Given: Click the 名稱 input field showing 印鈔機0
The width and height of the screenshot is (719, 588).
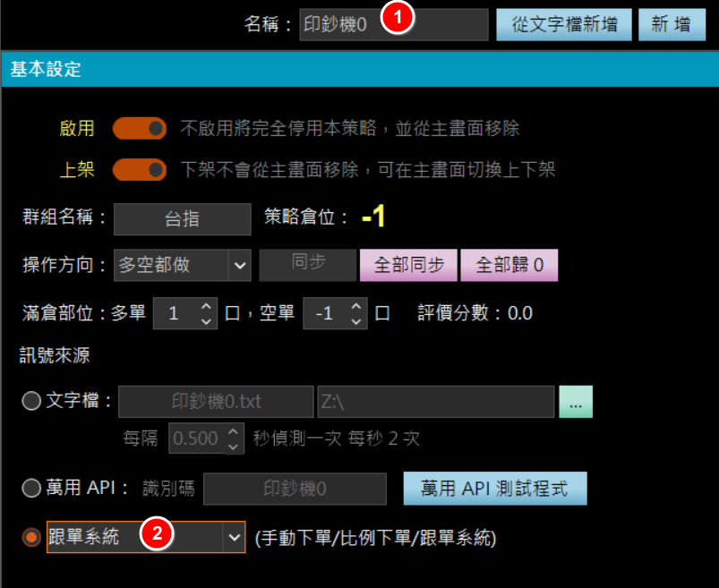Looking at the screenshot, I should click(x=393, y=25).
